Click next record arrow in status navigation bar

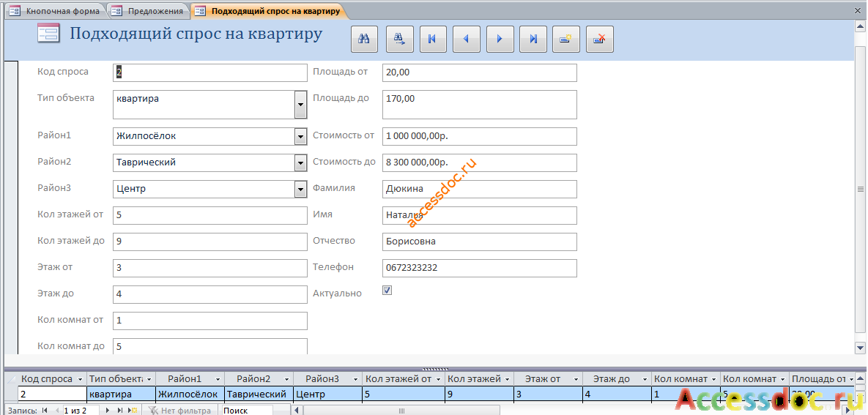pos(108,411)
